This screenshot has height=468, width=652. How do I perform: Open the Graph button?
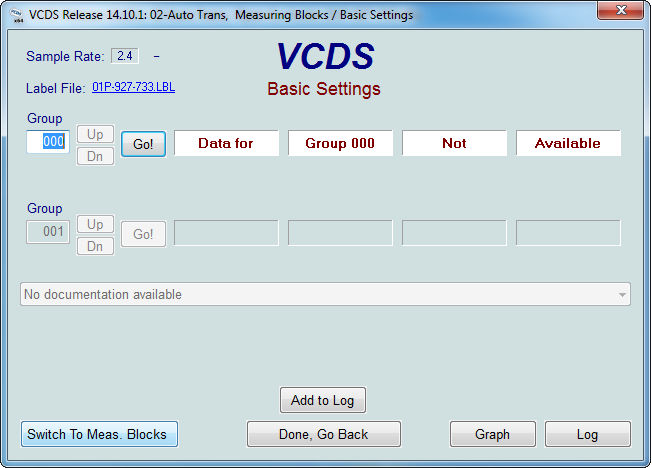coord(492,434)
